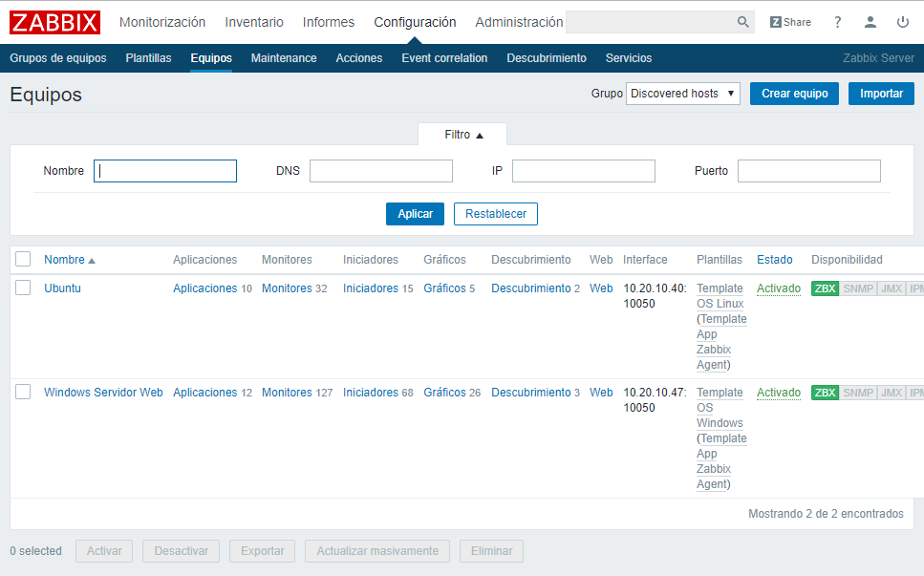Click SNMP badge for Windows Servidor Web

[858, 393]
